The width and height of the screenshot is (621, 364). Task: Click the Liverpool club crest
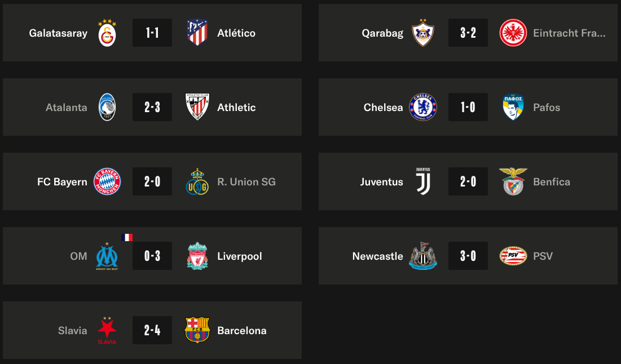(x=197, y=256)
